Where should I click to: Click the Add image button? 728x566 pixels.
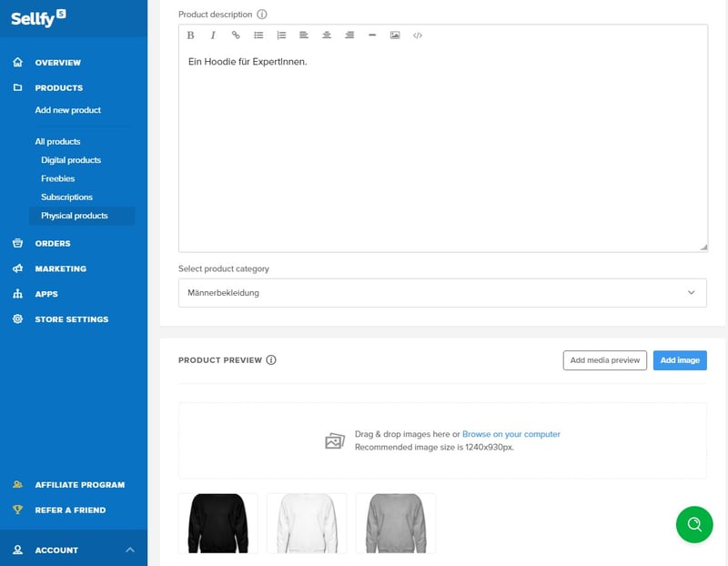coord(680,360)
